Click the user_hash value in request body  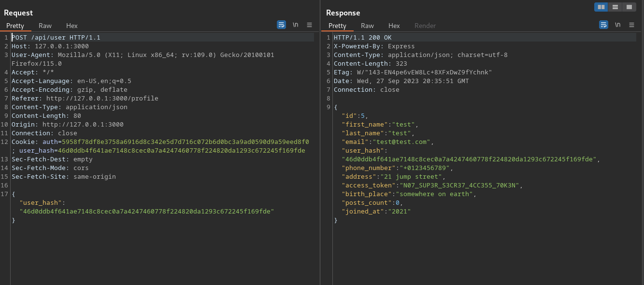(x=146, y=211)
